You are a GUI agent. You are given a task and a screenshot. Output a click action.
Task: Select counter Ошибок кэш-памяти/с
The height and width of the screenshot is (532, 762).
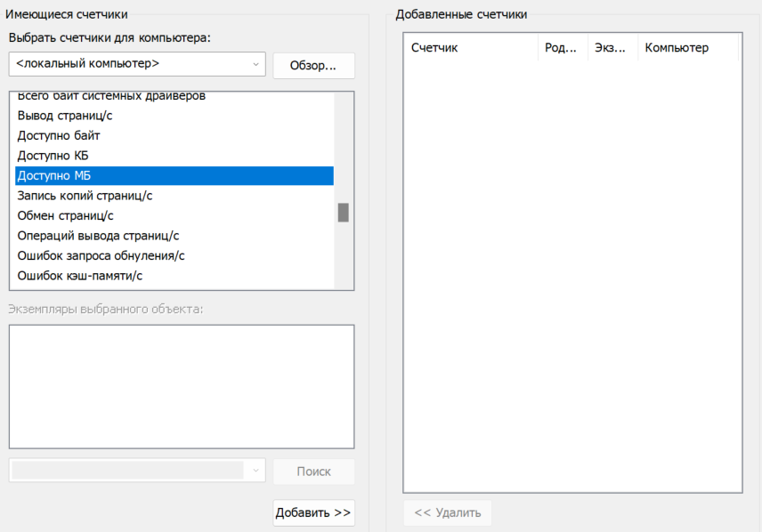174,276
